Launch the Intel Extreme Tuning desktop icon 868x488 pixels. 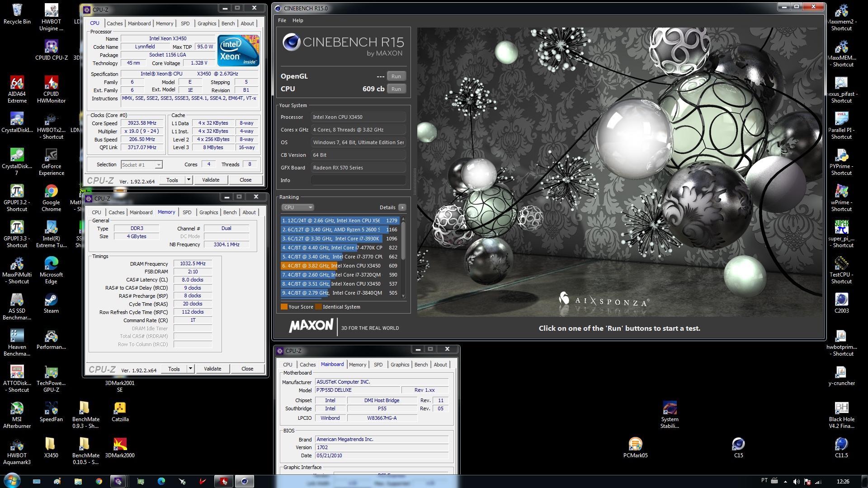tap(51, 234)
